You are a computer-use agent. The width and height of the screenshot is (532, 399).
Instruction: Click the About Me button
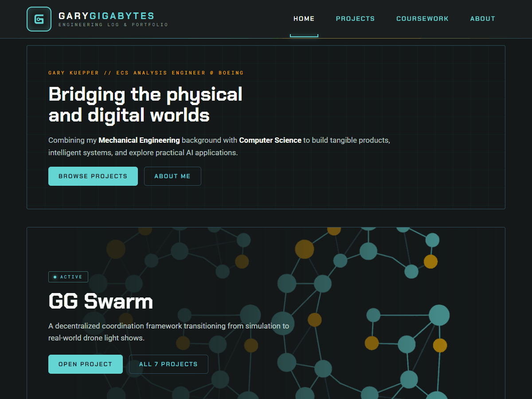click(x=172, y=176)
